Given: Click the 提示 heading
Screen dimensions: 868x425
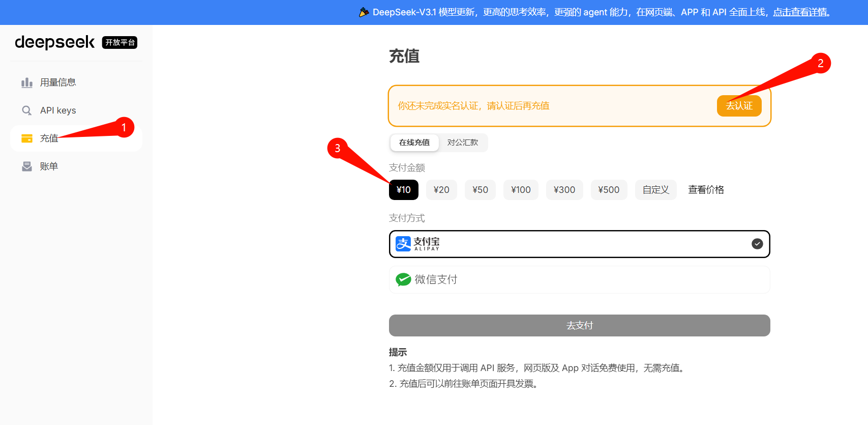Looking at the screenshot, I should (398, 352).
